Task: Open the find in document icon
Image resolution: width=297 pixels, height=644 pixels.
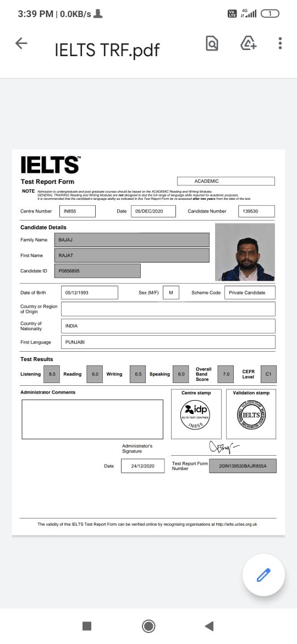Action: pos(212,43)
